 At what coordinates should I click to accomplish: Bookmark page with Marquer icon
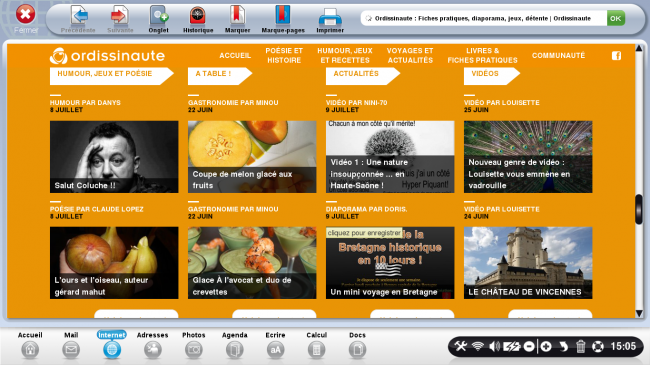coord(238,19)
